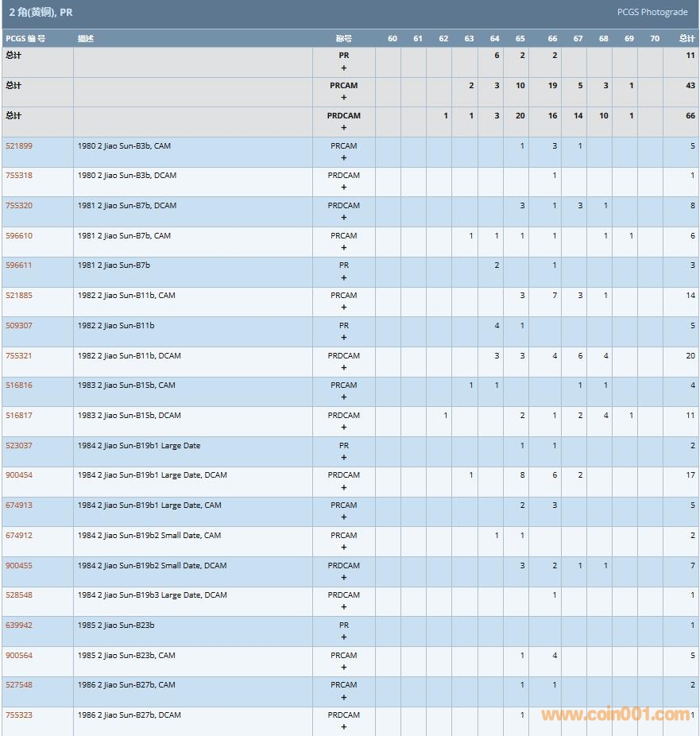Open PCGS number 755318 entry
This screenshot has height=736, width=700.
pyautogui.click(x=19, y=176)
